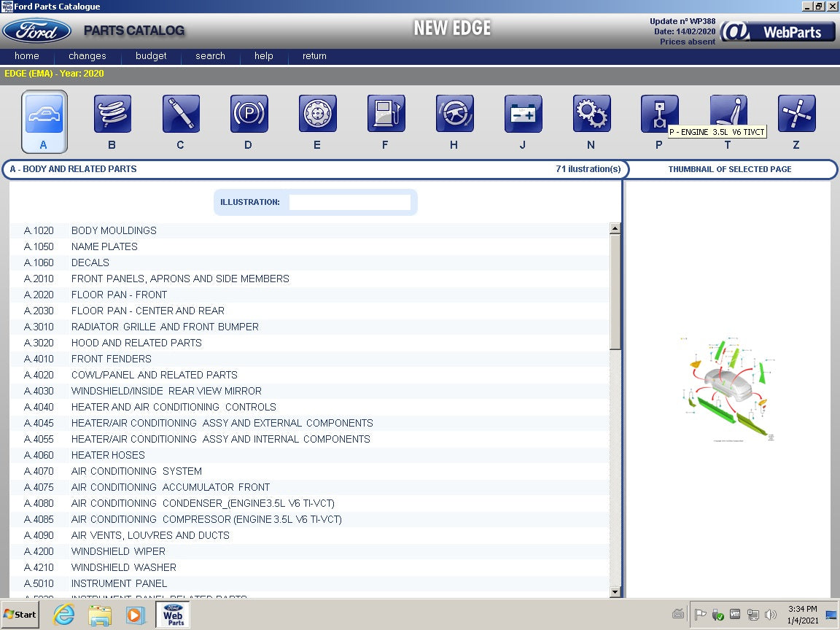Open A.3020 Hood and Related Parts
Screen dimensions: 840x630
[x=136, y=343]
